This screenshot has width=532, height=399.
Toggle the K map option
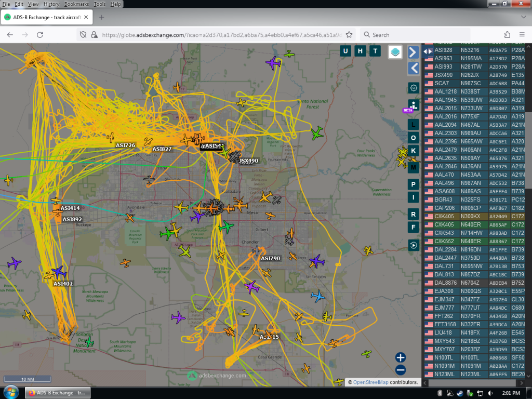[x=413, y=151]
